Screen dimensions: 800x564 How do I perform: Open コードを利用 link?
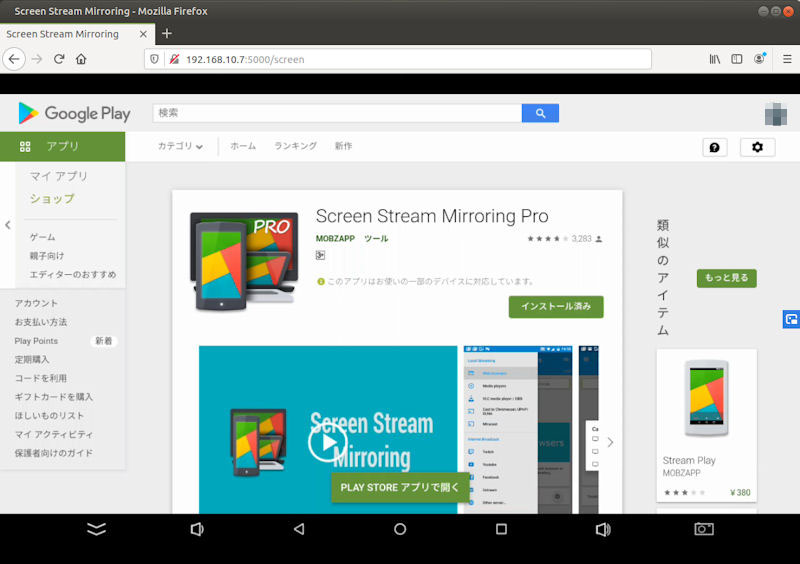(41, 378)
